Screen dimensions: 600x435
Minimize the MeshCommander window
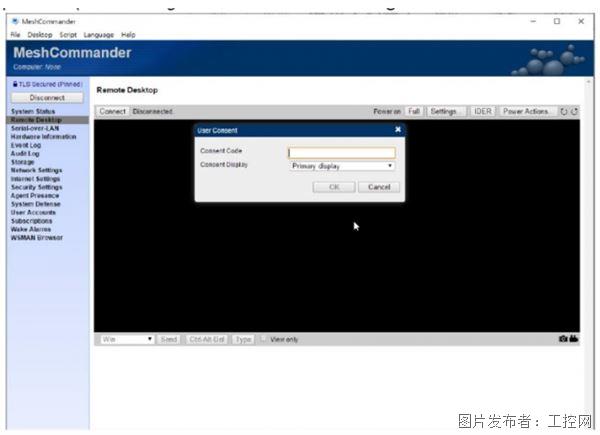pyautogui.click(x=533, y=21)
